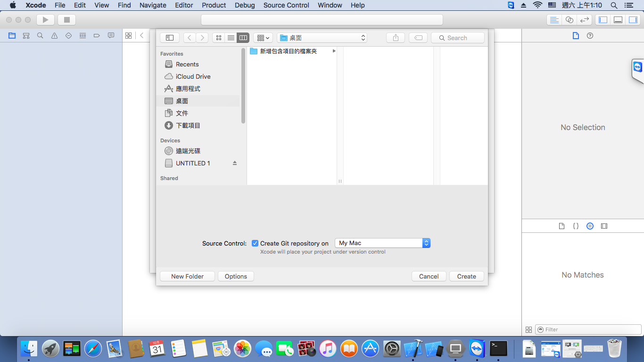Open Terminal from the Dock
The image size is (644, 362).
(499, 349)
